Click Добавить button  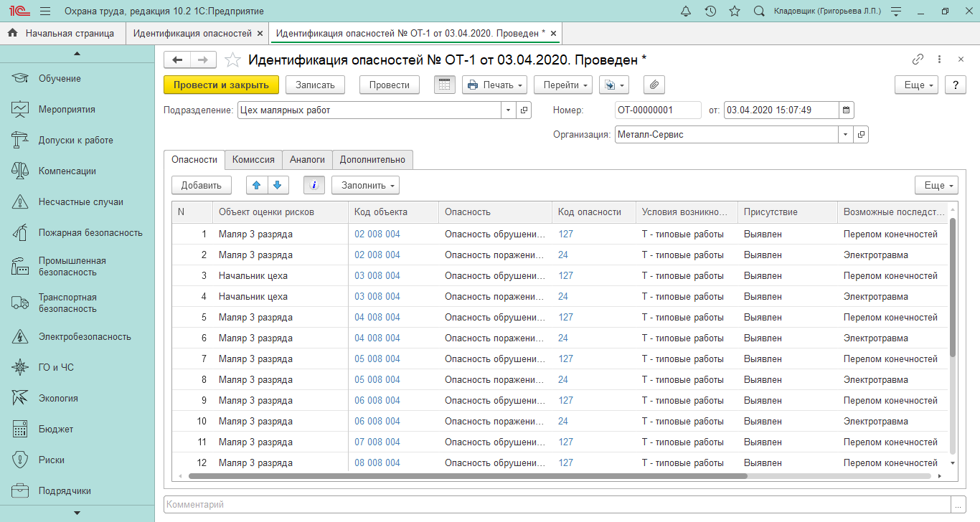coord(202,185)
